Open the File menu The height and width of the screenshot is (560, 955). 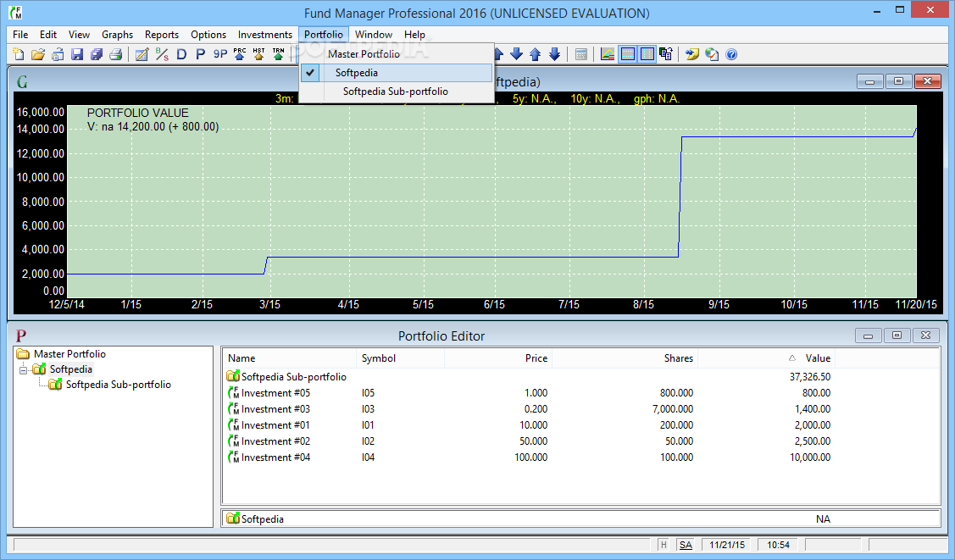click(20, 35)
